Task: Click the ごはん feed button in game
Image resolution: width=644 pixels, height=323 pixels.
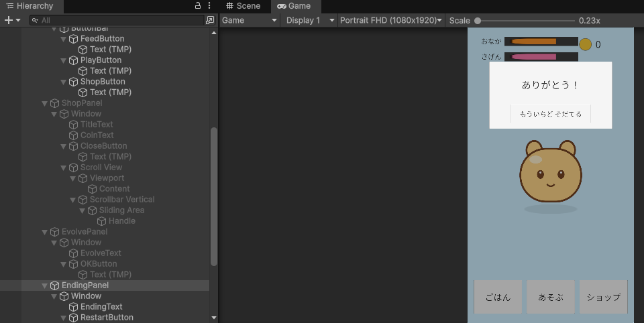Action: point(498,297)
